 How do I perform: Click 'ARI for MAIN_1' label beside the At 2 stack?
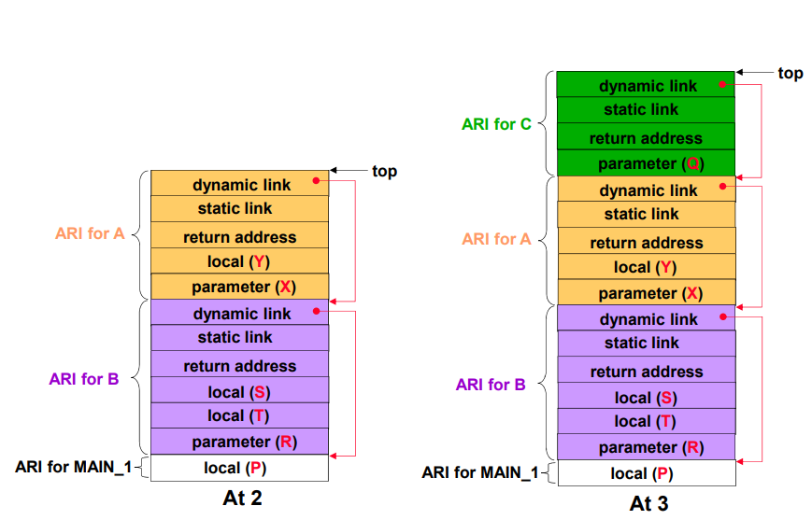click(73, 467)
